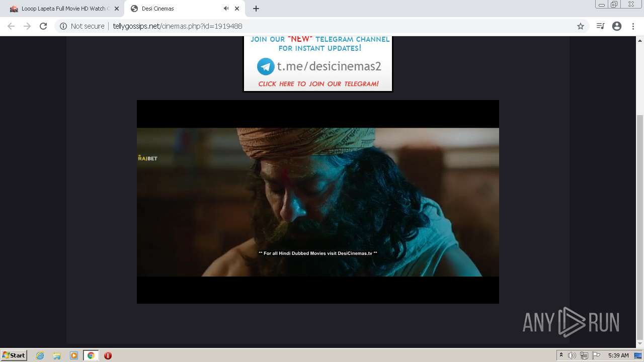This screenshot has width=644, height=362.
Task: Close the Desi Cinemas tab
Action: pyautogui.click(x=237, y=9)
